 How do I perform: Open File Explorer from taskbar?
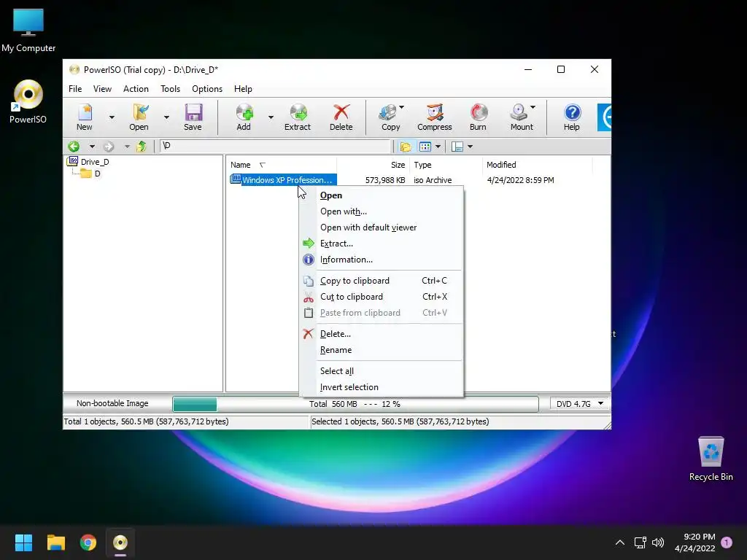coord(55,542)
